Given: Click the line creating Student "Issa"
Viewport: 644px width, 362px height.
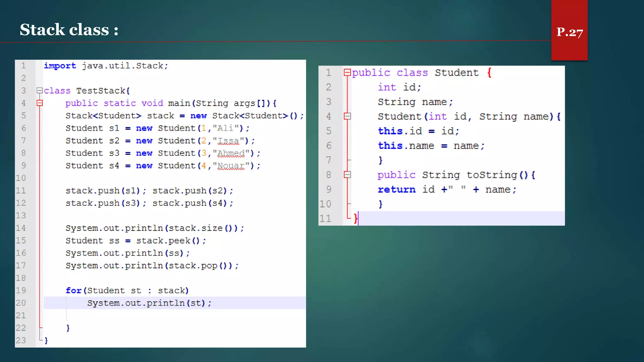Looking at the screenshot, I should tap(160, 141).
